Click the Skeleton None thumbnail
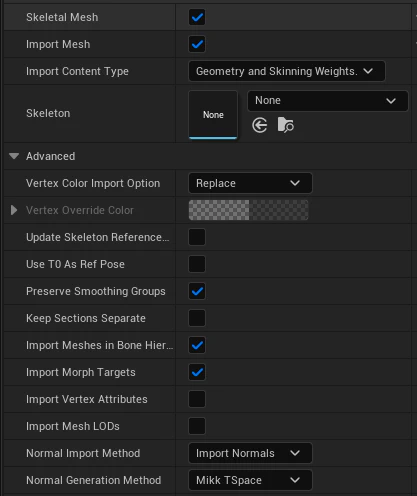 [213, 115]
